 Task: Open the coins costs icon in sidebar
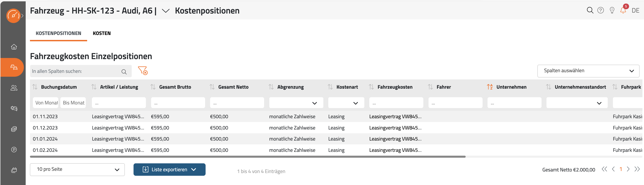pos(14,129)
